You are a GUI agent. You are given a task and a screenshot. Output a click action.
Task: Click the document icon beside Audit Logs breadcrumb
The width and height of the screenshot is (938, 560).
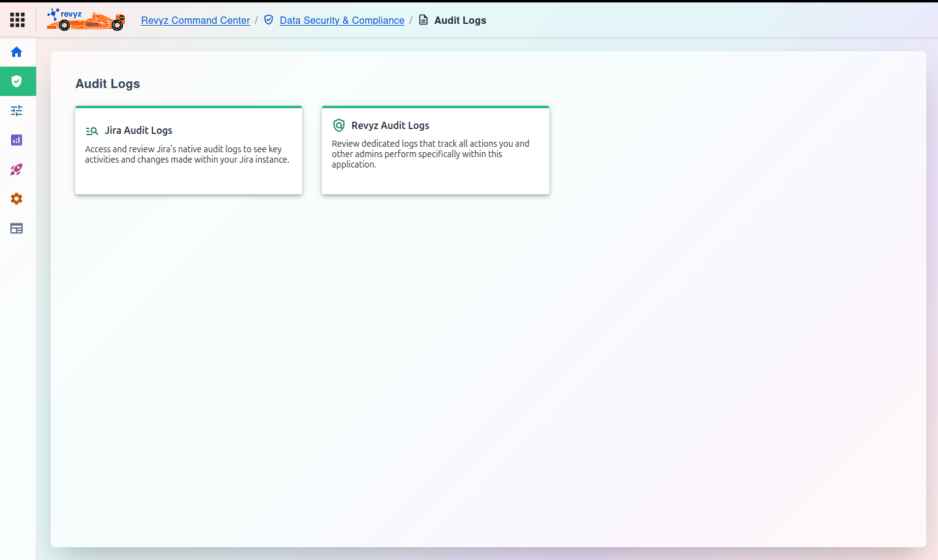pyautogui.click(x=423, y=20)
